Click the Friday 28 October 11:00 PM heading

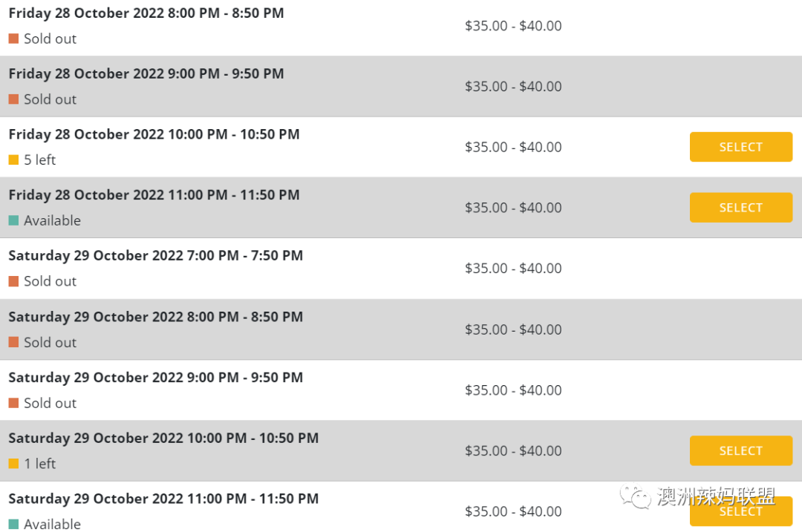tap(154, 195)
